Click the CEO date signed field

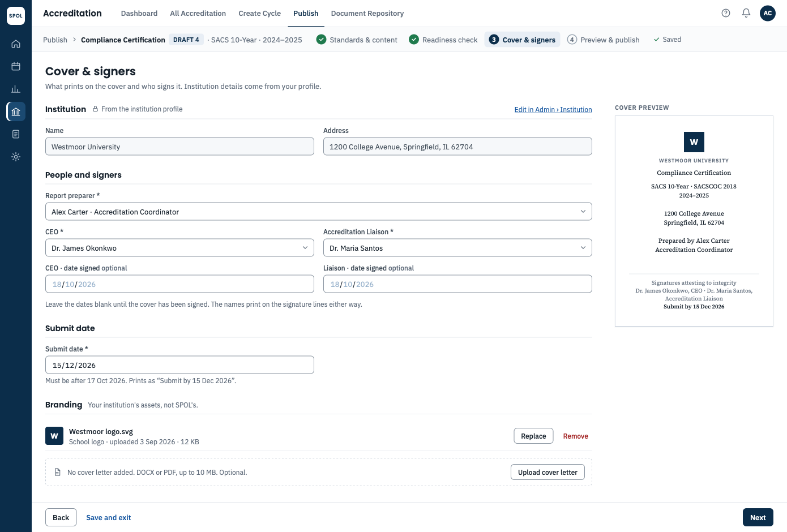pyautogui.click(x=179, y=284)
